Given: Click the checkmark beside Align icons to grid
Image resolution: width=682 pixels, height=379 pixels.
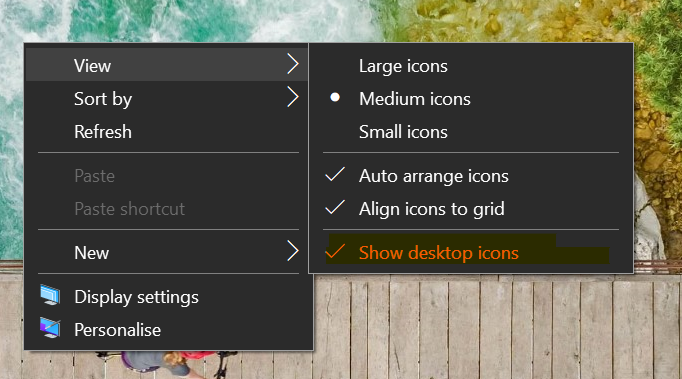Looking at the screenshot, I should [x=335, y=207].
